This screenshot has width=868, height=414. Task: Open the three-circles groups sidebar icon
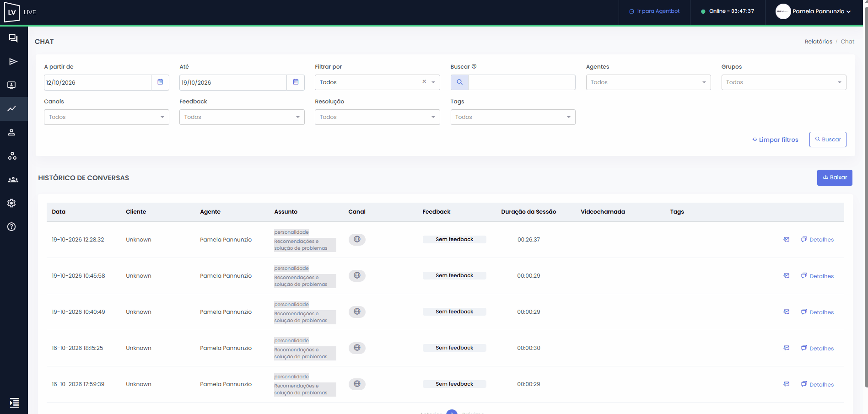pos(12,156)
